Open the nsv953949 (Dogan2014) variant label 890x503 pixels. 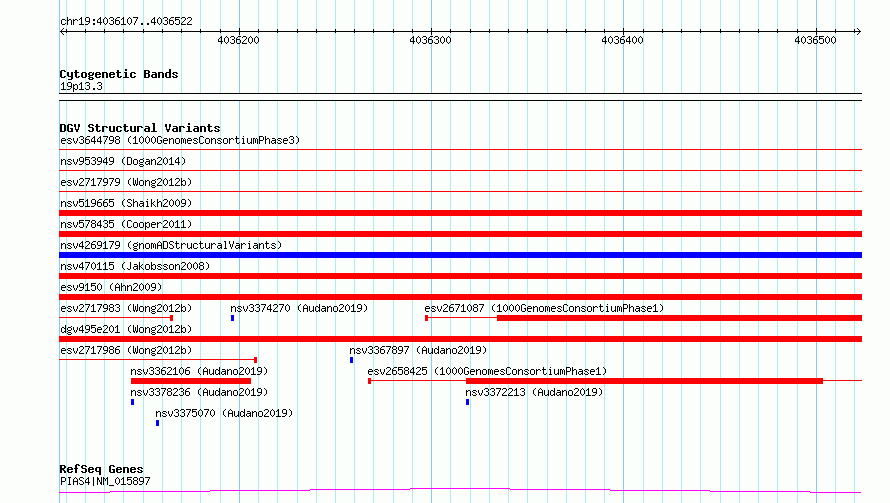coord(123,161)
